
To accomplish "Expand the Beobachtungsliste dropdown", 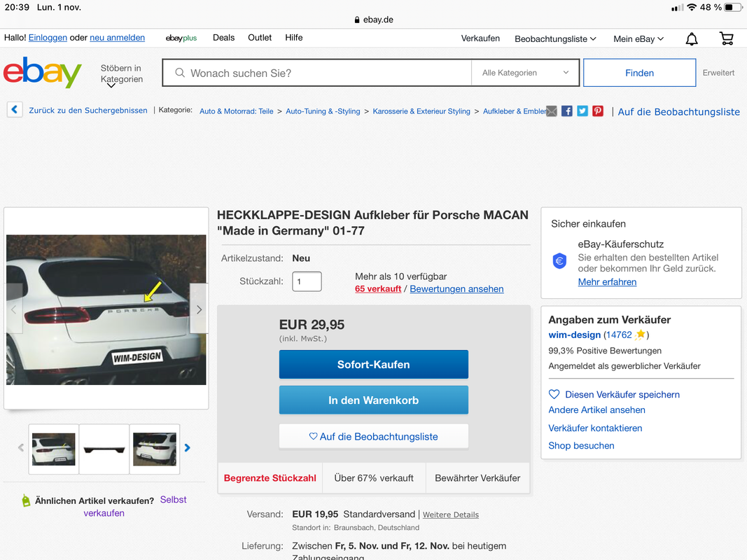I will point(555,39).
